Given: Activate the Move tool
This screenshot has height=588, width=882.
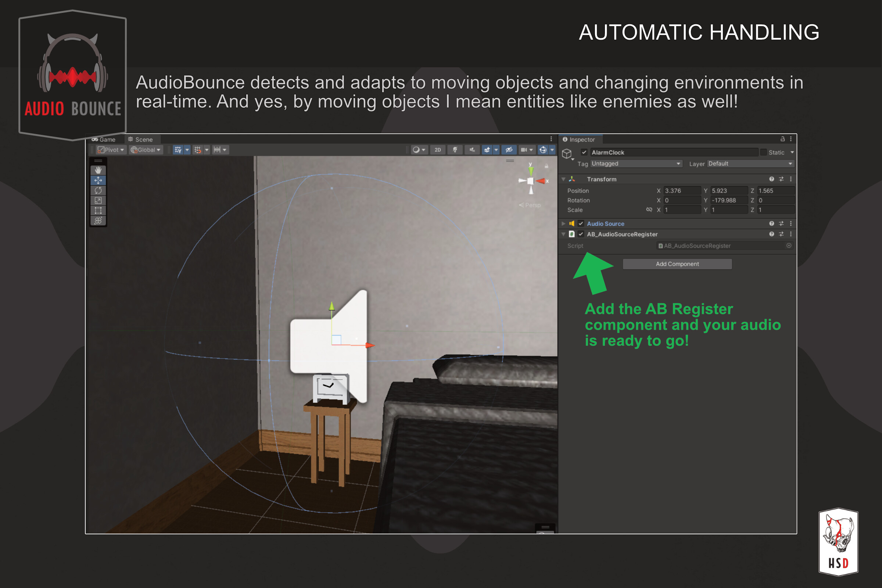Looking at the screenshot, I should pyautogui.click(x=98, y=180).
